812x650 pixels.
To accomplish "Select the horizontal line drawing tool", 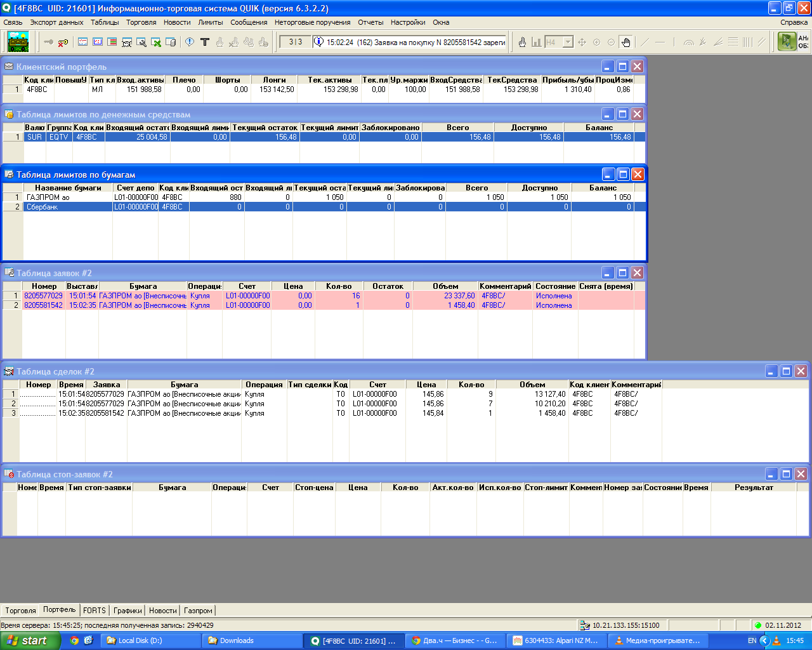I will [660, 42].
